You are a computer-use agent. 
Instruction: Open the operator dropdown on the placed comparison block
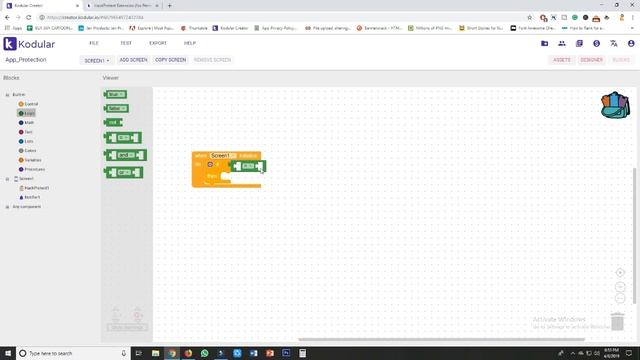coord(248,166)
